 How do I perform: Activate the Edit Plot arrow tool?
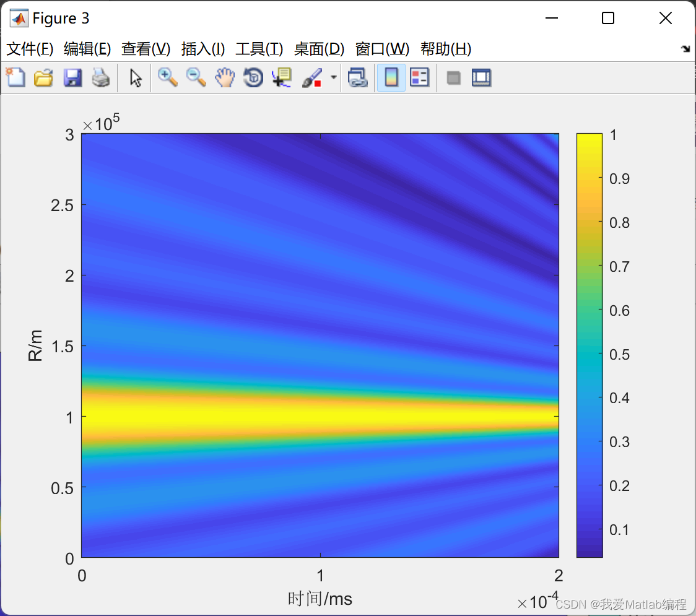point(136,77)
